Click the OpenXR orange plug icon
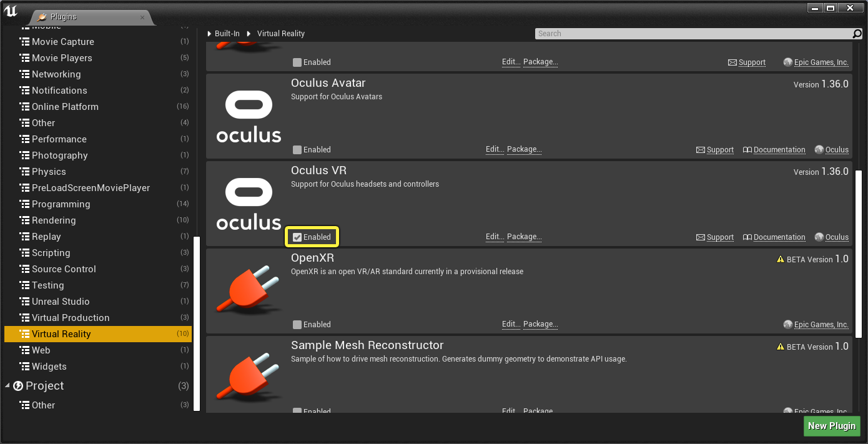 (x=249, y=291)
